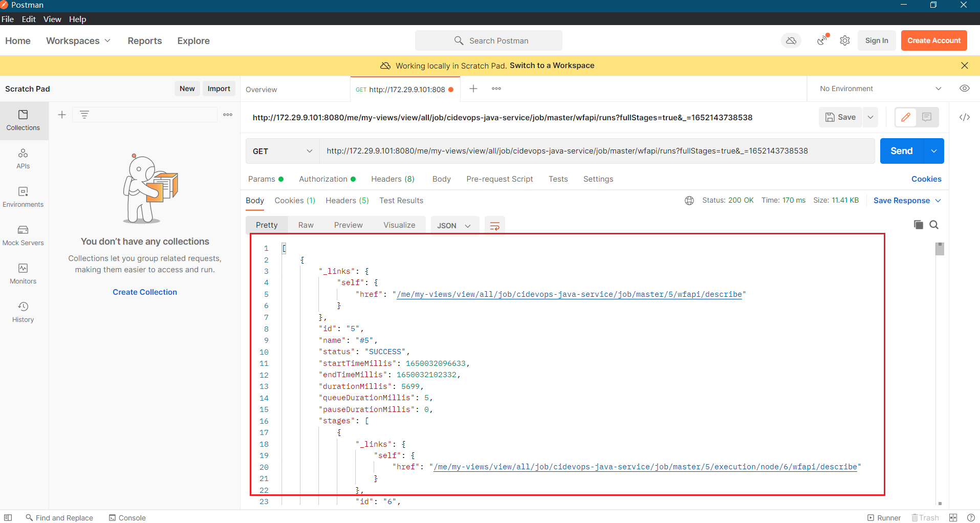Open the GET method dropdown
980x523 pixels.
[282, 151]
